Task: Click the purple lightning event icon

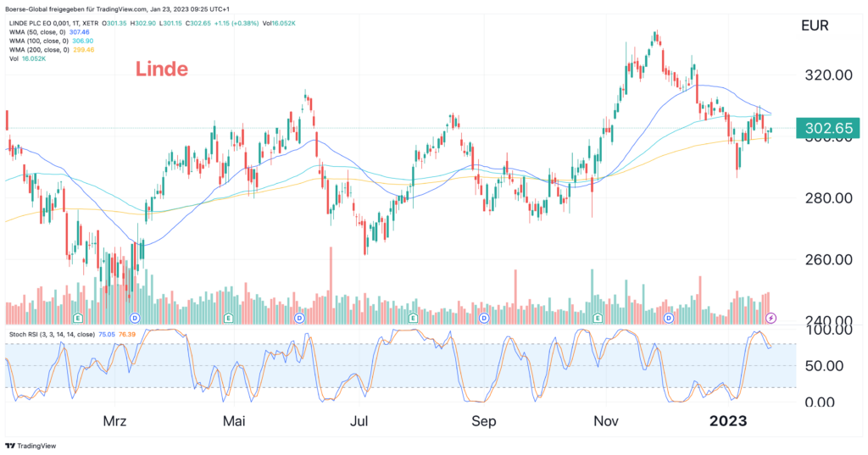Action: (x=771, y=319)
